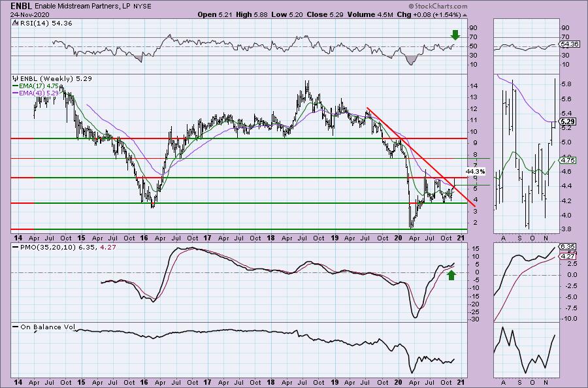
Task: Click the RSI(14) indicator icon
Action: tap(15, 23)
